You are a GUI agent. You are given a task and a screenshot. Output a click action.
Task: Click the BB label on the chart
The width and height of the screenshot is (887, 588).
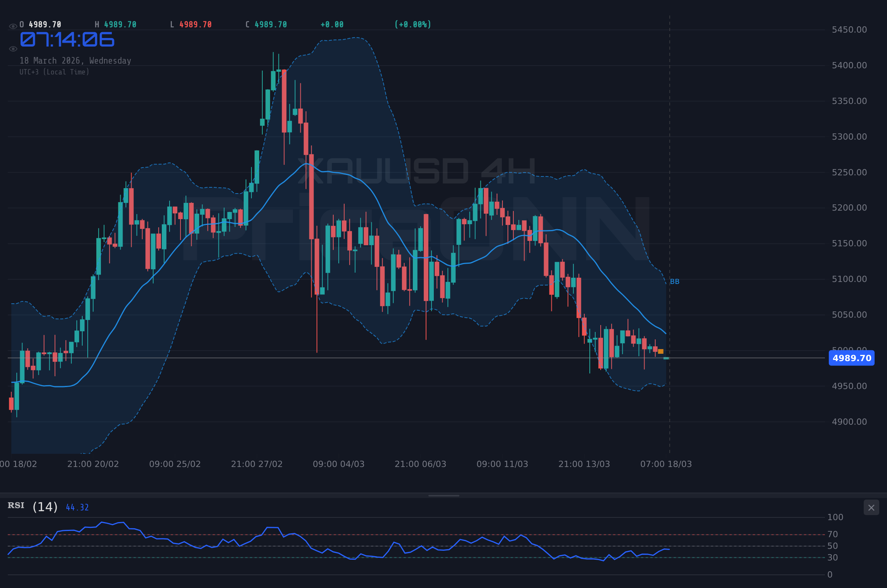(x=676, y=282)
